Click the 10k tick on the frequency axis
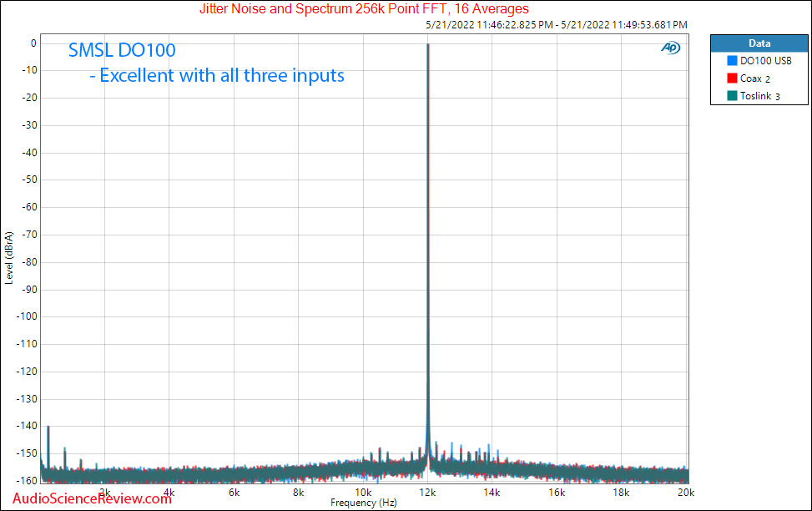 pos(363,493)
